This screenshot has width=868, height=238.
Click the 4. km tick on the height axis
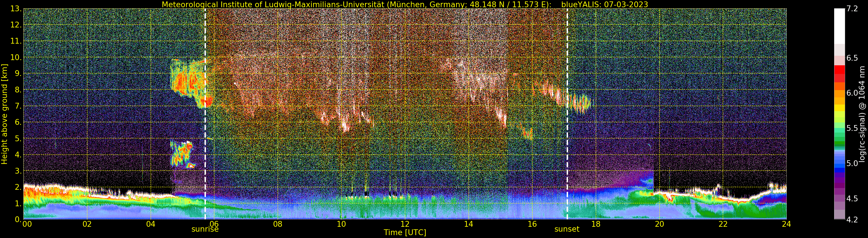click(x=19, y=155)
